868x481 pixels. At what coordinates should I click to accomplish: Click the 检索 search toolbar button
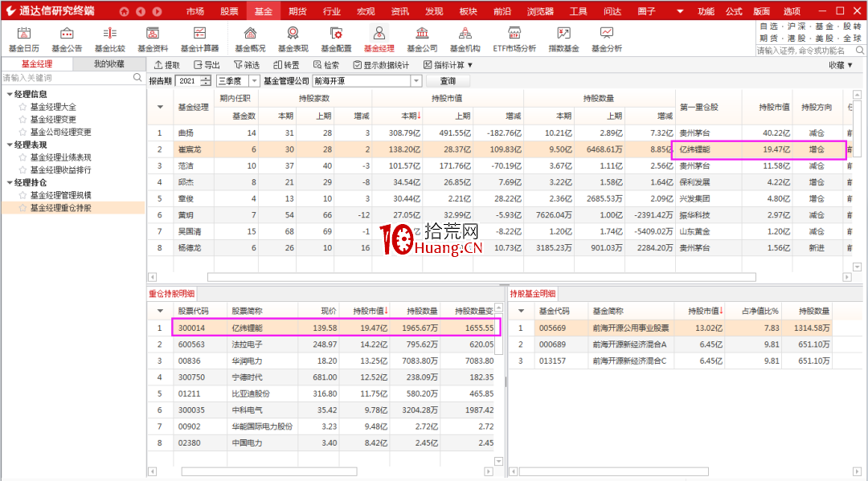[x=326, y=65]
